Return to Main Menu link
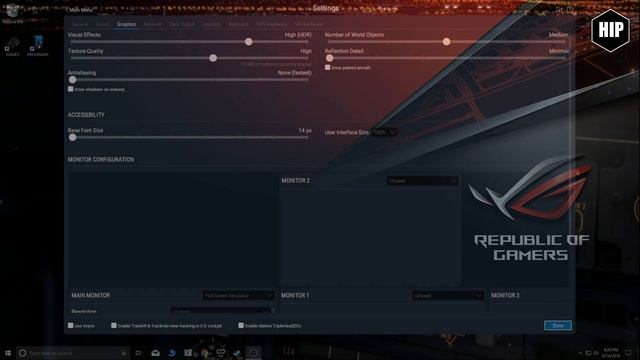The image size is (640, 360). (81, 9)
